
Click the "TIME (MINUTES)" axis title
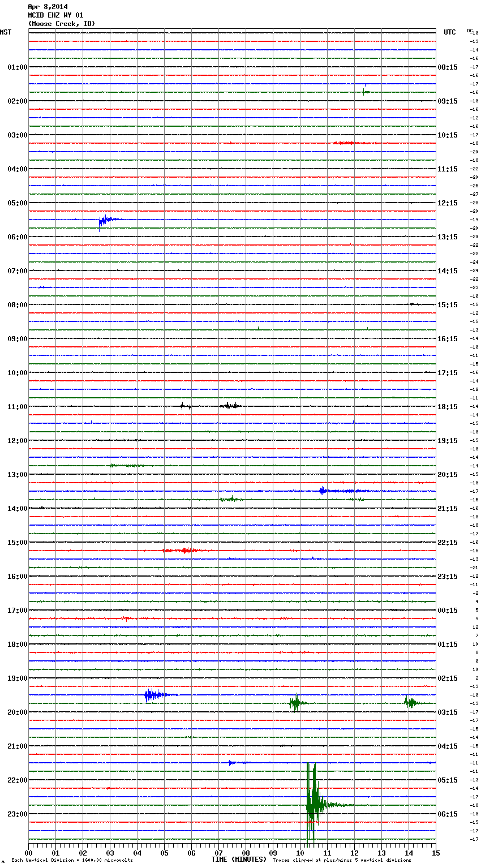point(239,860)
